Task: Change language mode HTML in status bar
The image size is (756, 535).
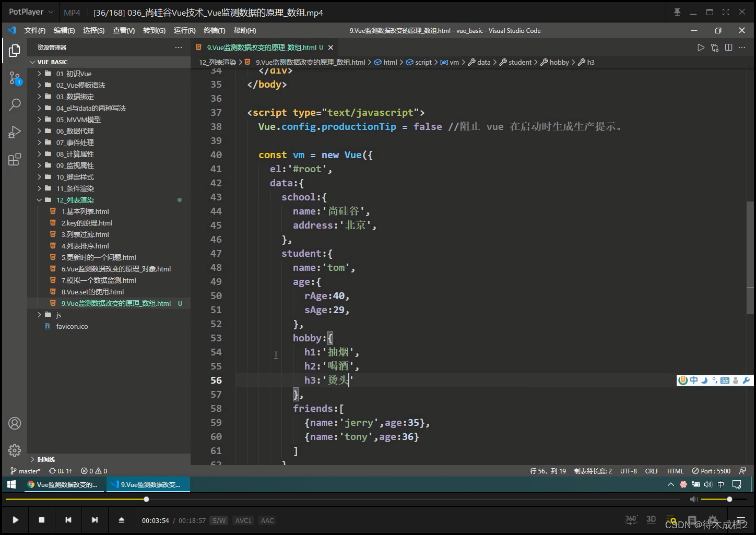Action: 675,471
